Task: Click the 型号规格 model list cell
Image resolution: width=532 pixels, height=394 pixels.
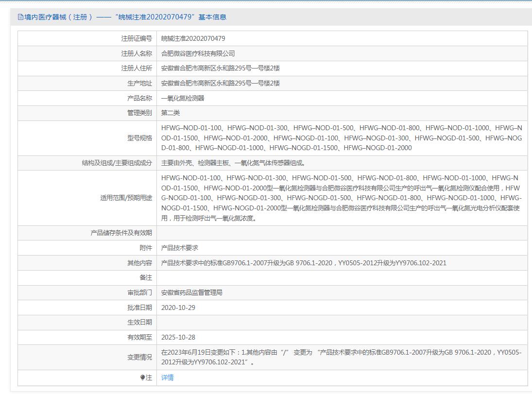Action: 341,138
